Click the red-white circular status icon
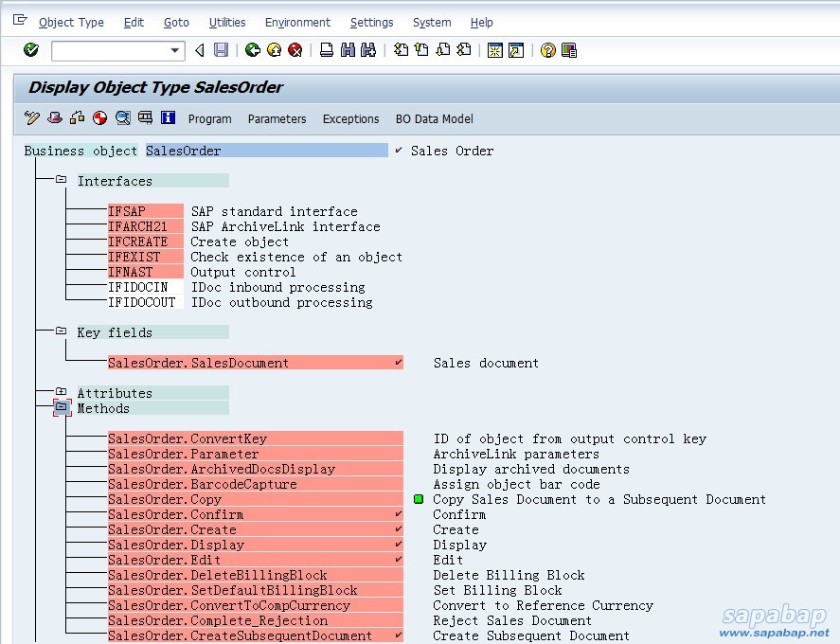Image resolution: width=840 pixels, height=644 pixels. tap(99, 117)
